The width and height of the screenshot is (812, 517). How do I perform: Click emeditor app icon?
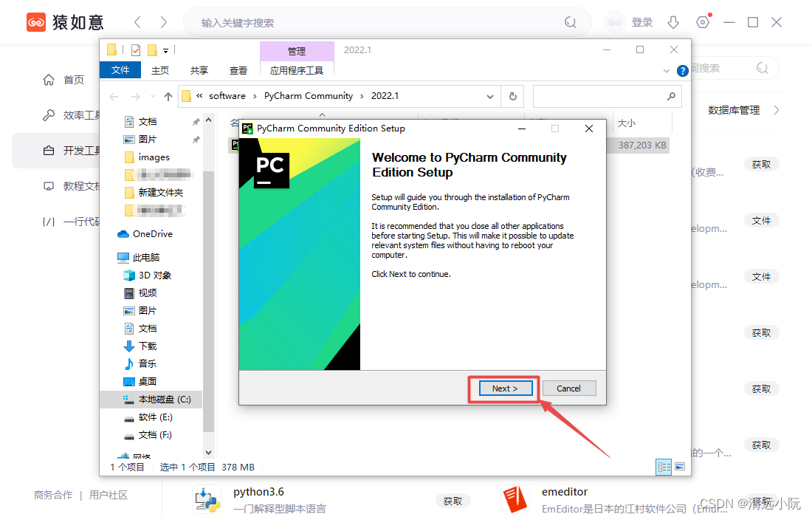click(515, 499)
